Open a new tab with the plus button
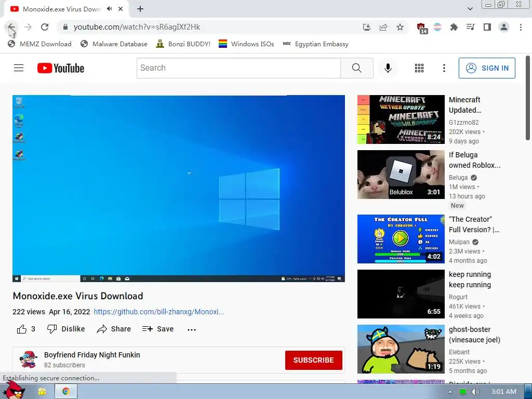This screenshot has width=532, height=399. (x=140, y=9)
